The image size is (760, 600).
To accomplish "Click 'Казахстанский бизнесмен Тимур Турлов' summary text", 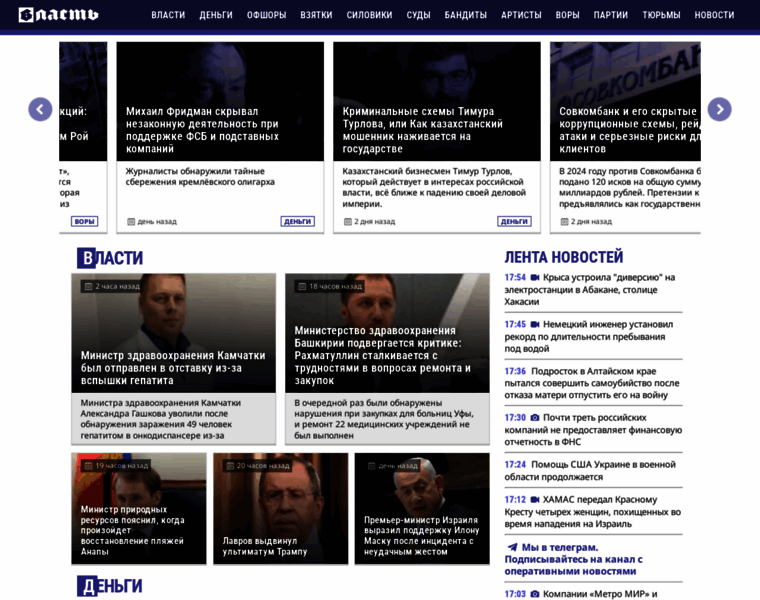I will 434,188.
